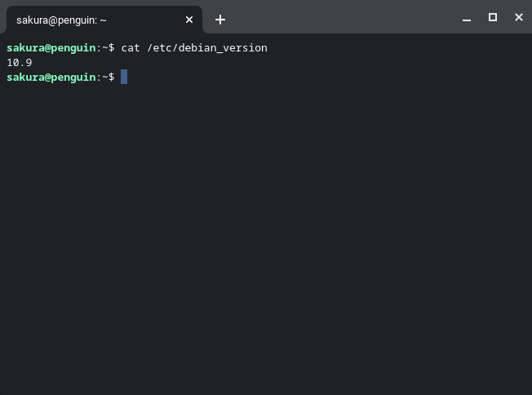Click the word cat in the command
Image resolution: width=532 pixels, height=395 pixels.
click(131, 47)
